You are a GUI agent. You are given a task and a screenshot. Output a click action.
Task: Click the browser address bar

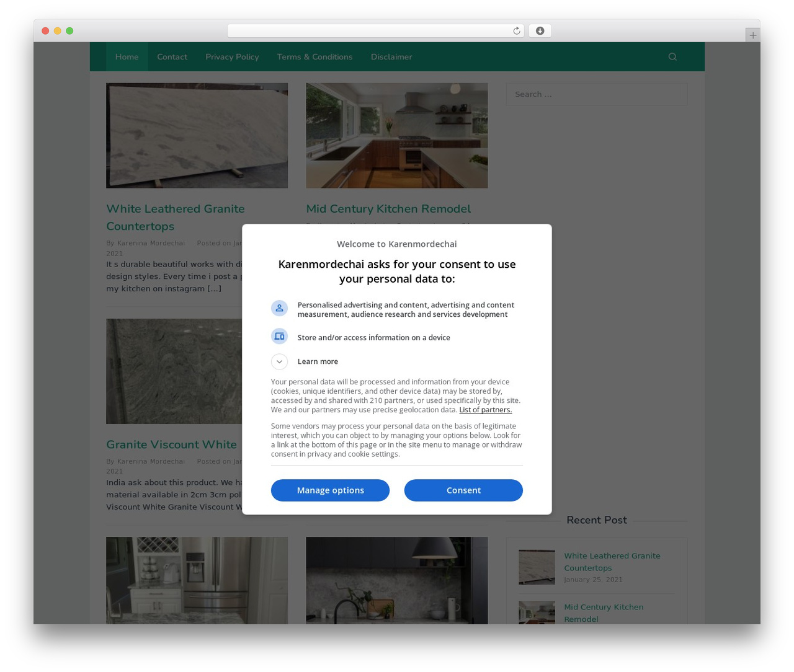pos(376,31)
